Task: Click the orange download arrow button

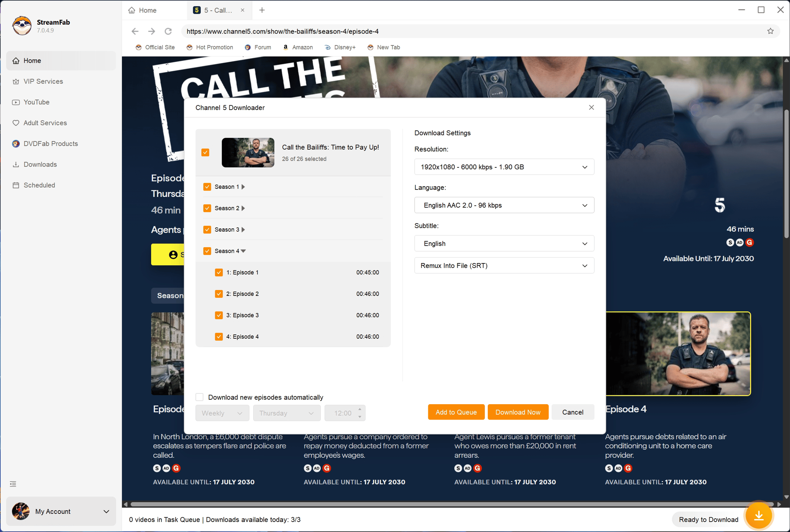Action: [x=759, y=515]
